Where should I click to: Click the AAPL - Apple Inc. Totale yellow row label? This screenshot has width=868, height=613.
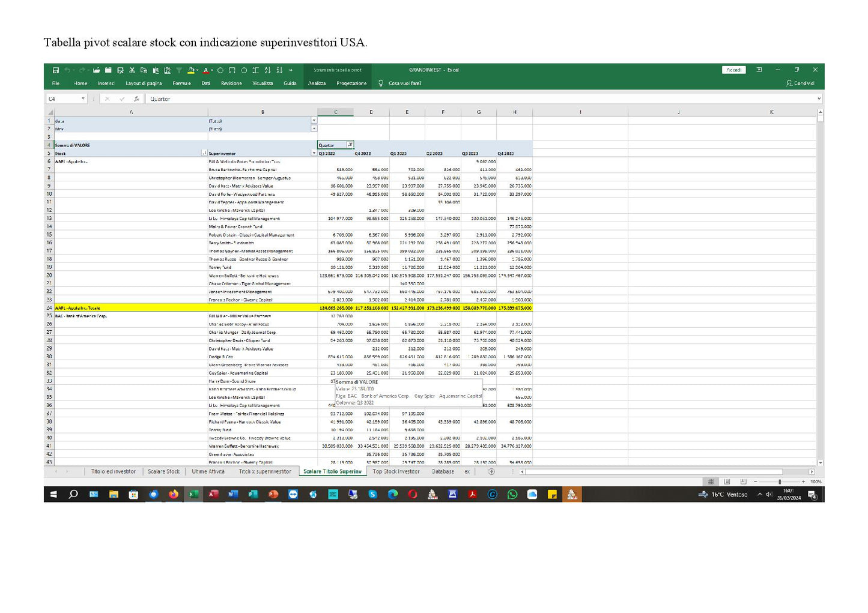[77, 308]
